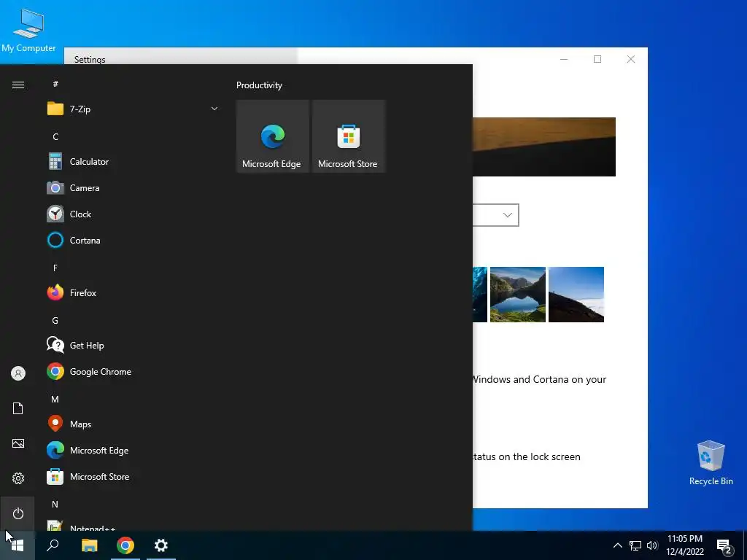Expand the Start menu hamburger navigation
This screenshot has width=747, height=560.
coord(18,85)
